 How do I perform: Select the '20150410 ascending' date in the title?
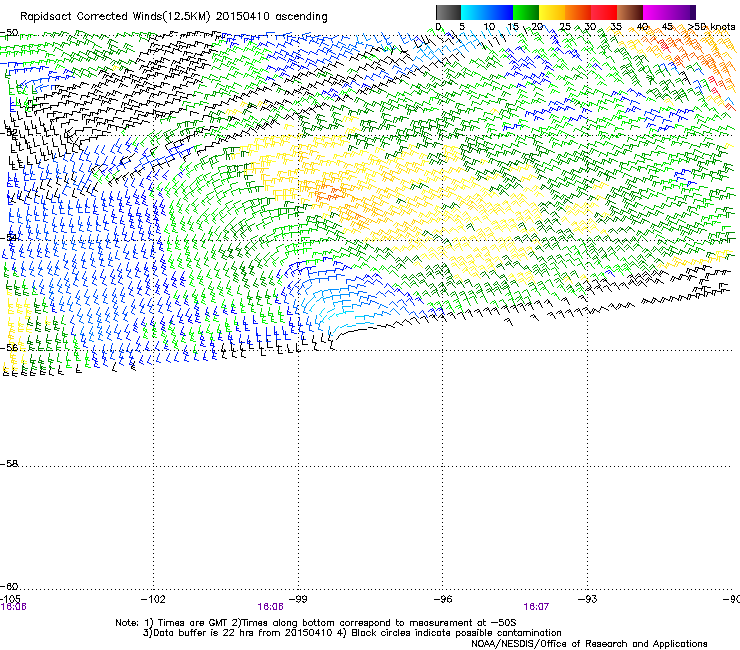[x=271, y=17]
